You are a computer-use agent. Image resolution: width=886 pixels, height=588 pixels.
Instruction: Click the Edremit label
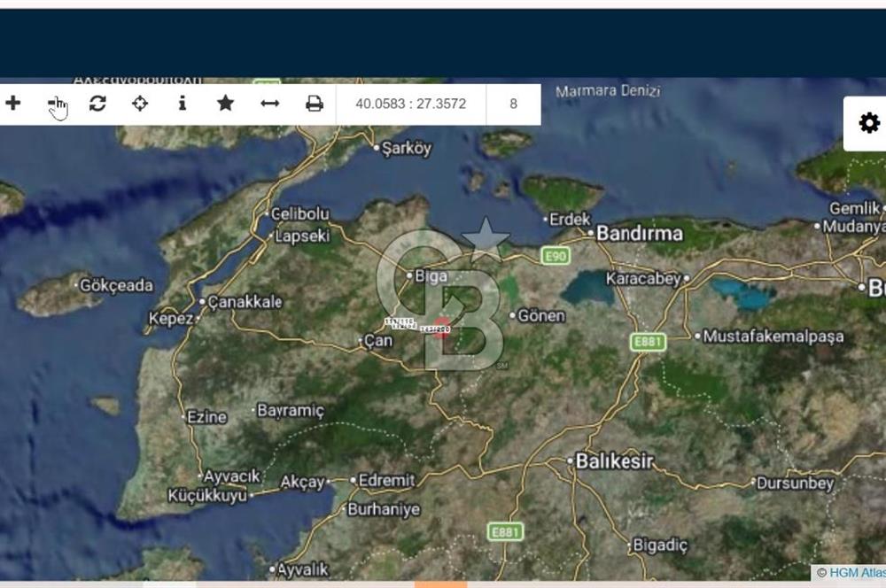click(x=386, y=480)
